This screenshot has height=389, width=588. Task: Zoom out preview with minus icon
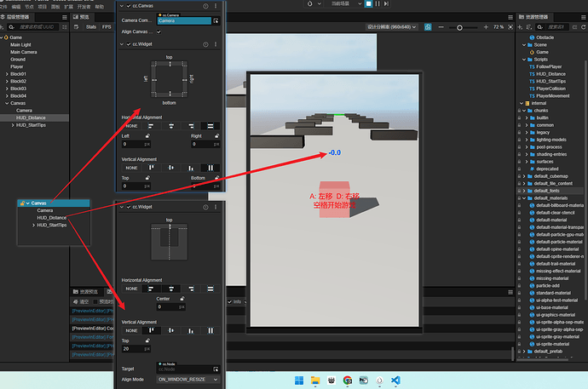441,27
